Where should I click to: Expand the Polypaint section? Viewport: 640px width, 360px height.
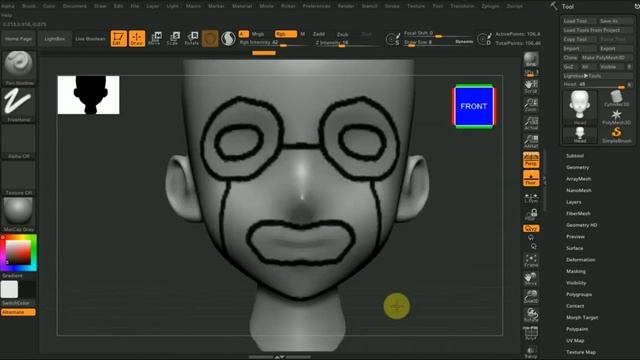[577, 329]
